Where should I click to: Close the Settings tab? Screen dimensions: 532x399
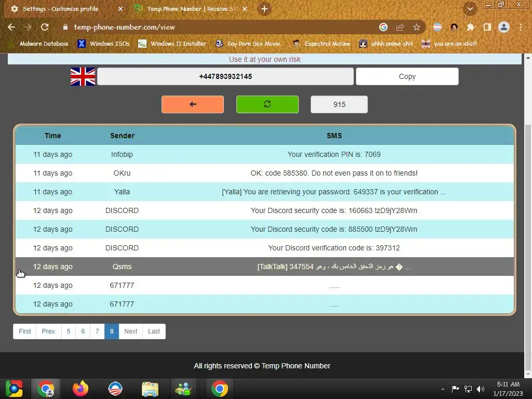click(x=121, y=9)
